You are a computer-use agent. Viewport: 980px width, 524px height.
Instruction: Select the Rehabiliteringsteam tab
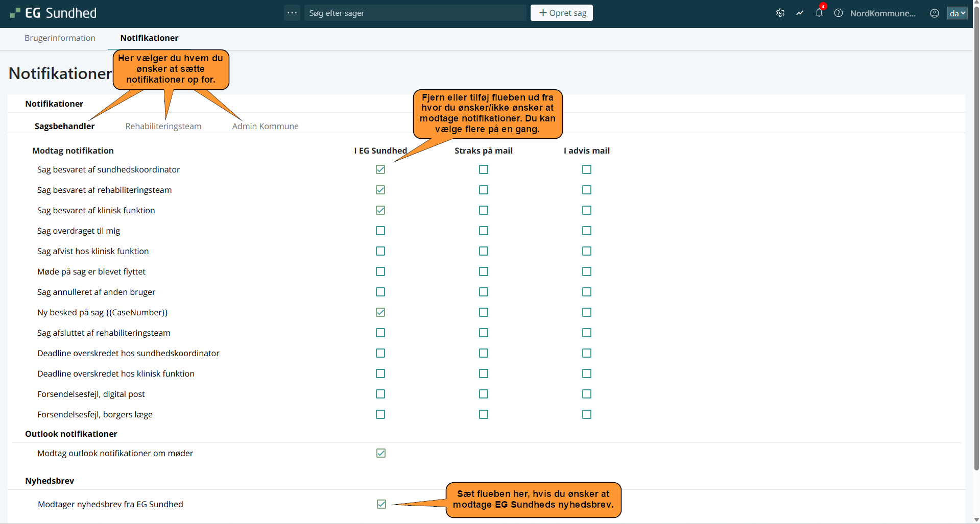[163, 126]
